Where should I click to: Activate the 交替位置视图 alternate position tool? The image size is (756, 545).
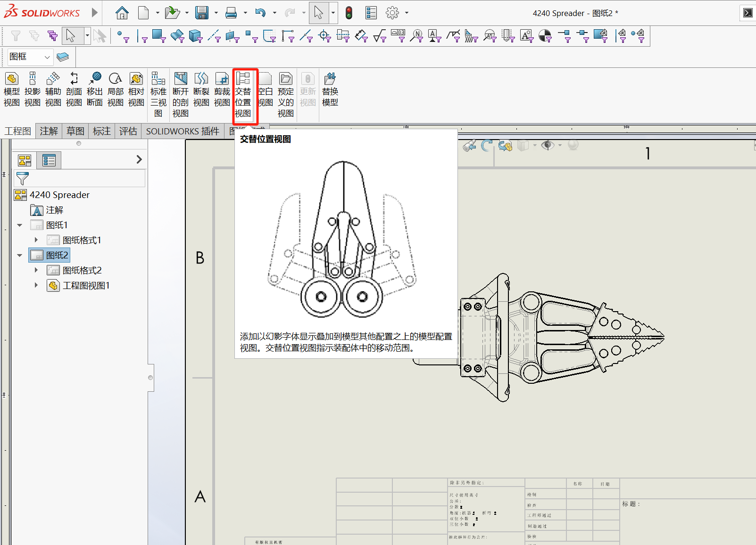point(243,94)
